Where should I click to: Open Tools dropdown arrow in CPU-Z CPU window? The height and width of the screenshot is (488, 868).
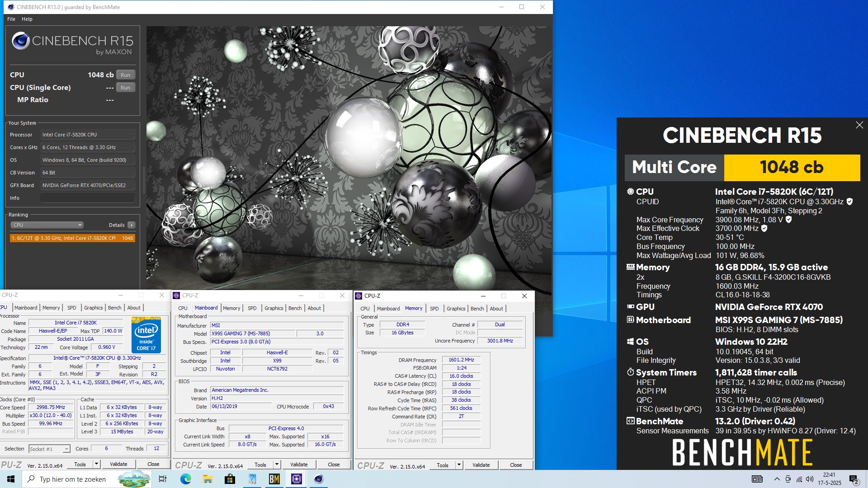coord(96,464)
